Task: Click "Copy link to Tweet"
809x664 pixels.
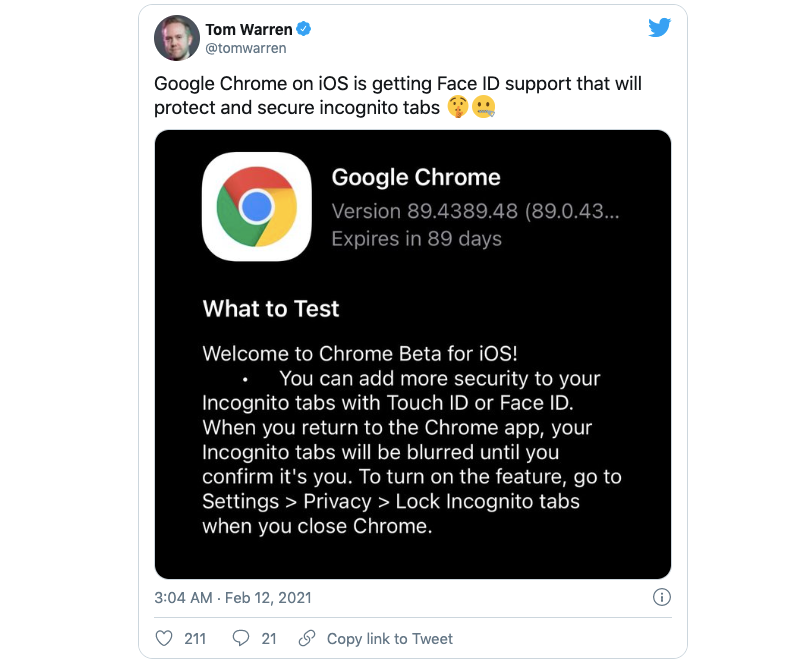Action: [389, 638]
